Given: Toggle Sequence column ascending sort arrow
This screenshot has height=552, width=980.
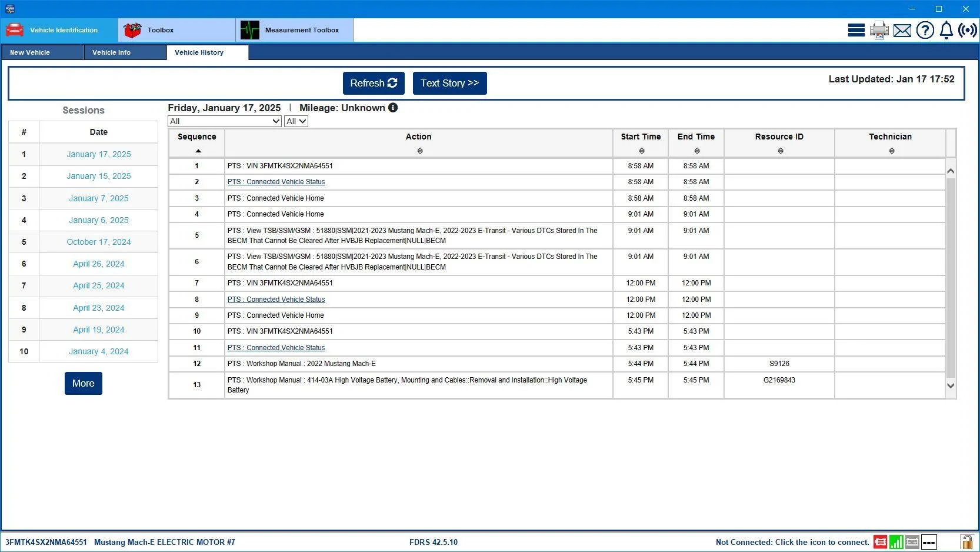Looking at the screenshot, I should [x=198, y=151].
